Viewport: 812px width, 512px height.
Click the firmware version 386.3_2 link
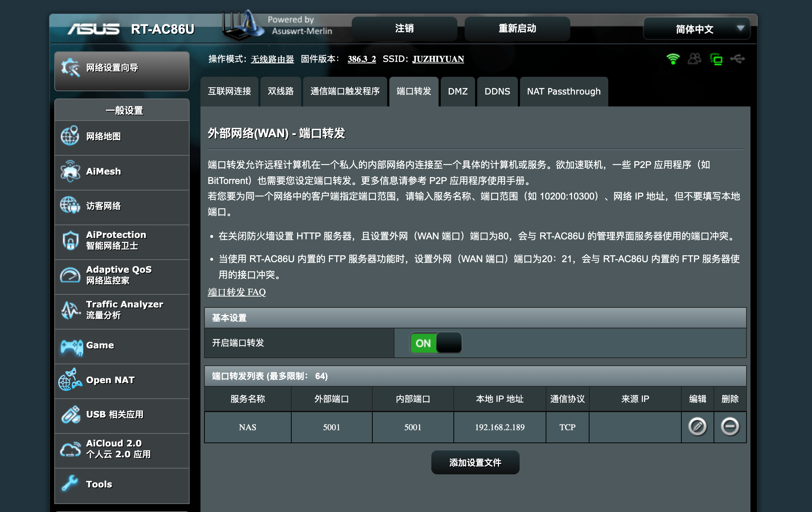361,59
